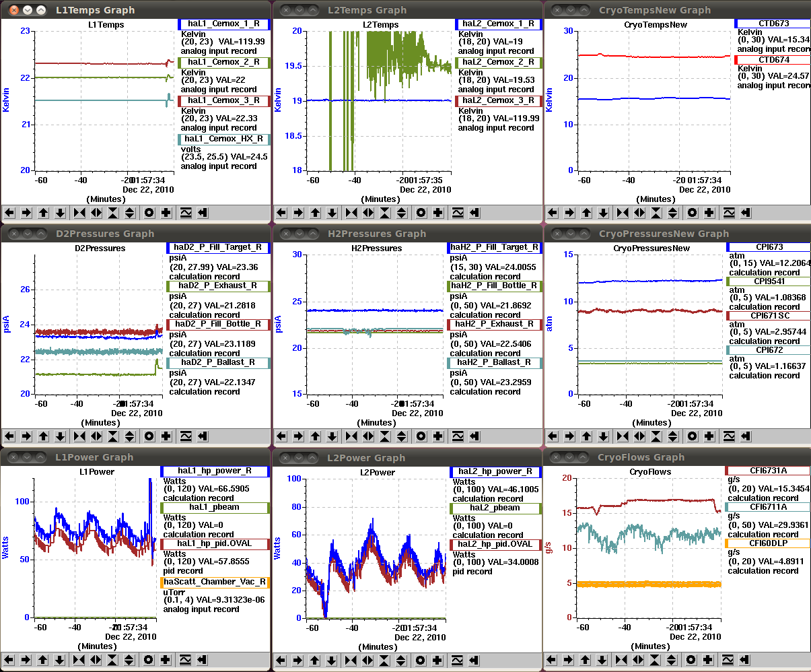Viewport: 811px width, 672px height.
Task: Click the H2Pressures Graph window title bar
Action: [x=407, y=234]
